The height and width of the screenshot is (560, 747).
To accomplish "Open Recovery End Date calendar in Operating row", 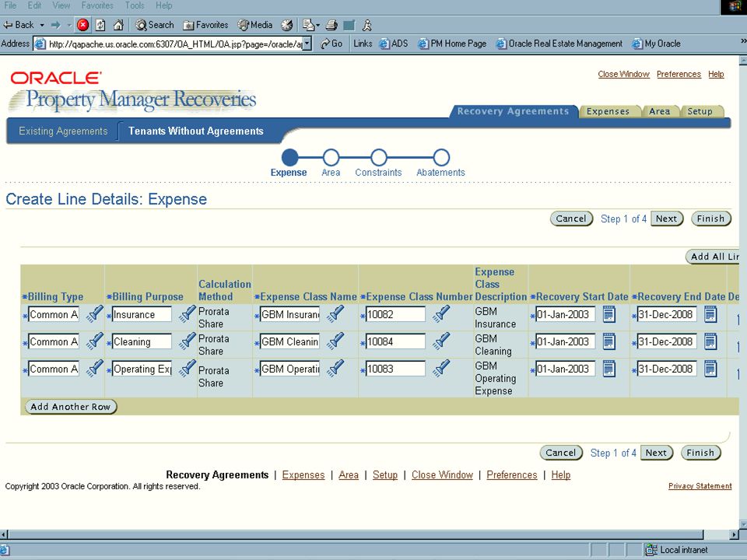I will 710,369.
